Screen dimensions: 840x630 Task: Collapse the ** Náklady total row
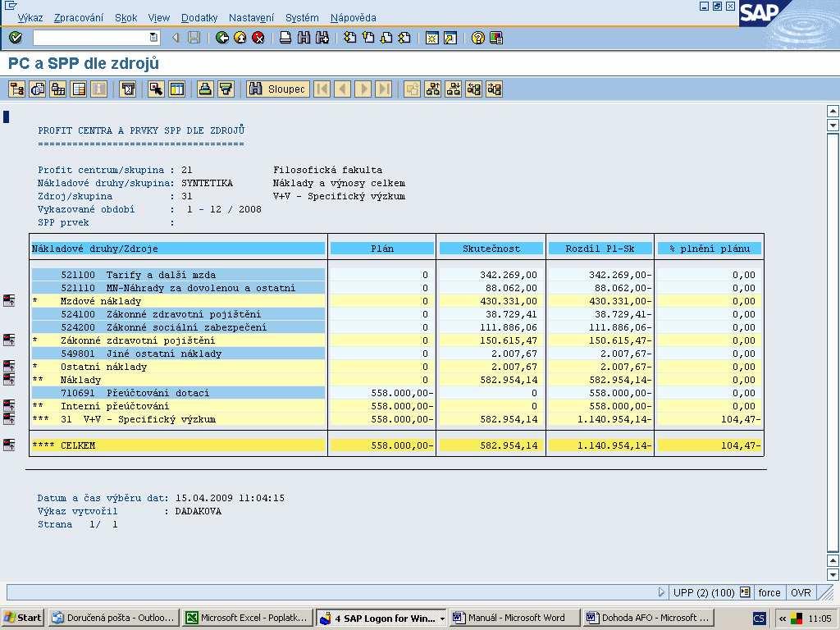[9, 379]
